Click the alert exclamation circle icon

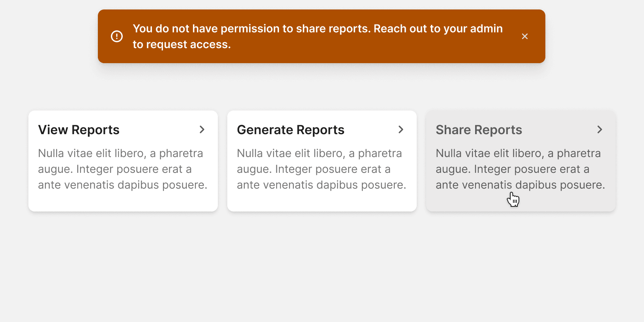tap(117, 36)
